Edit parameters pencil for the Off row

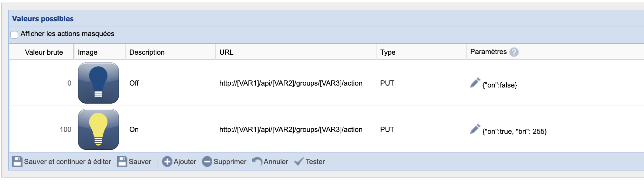475,83
